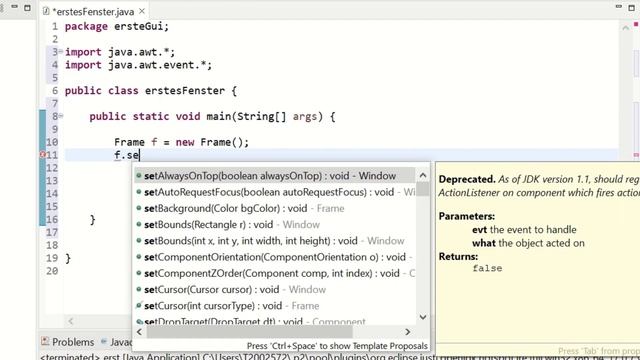Choose setCursor(Cursor cursor) proposal

point(275,290)
